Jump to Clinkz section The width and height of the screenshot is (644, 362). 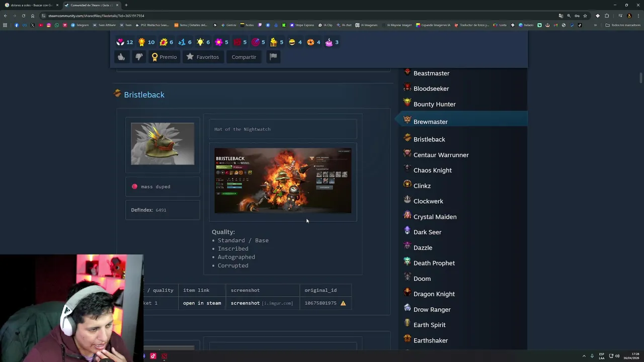coord(422,186)
